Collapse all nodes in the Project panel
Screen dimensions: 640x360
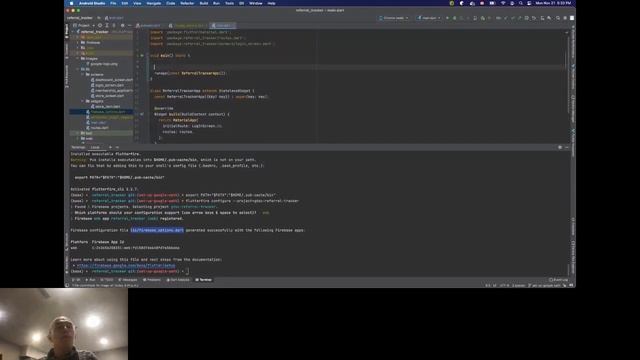tap(114, 25)
